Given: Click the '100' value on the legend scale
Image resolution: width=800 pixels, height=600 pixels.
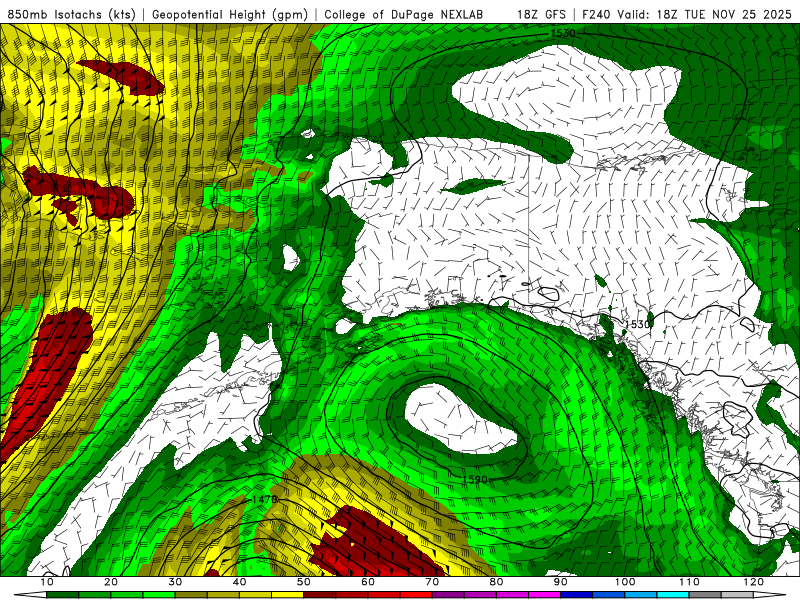Looking at the screenshot, I should (x=625, y=582).
